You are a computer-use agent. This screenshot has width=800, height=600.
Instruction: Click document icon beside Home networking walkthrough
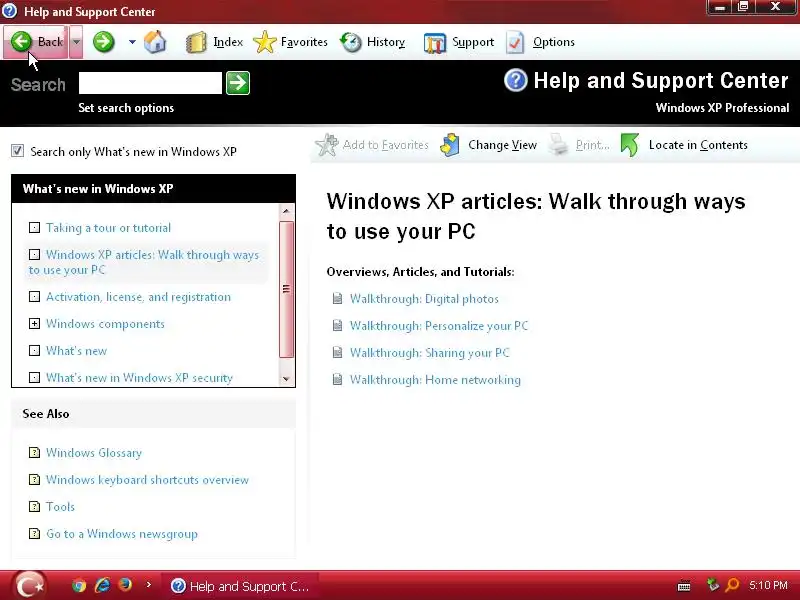[x=337, y=379]
